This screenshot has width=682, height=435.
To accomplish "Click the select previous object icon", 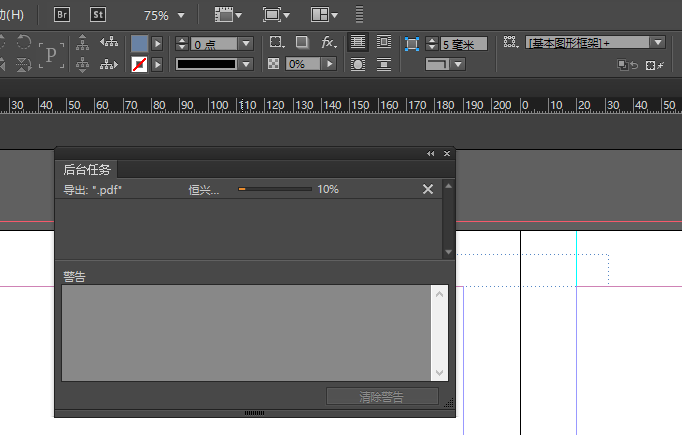I will (109, 42).
